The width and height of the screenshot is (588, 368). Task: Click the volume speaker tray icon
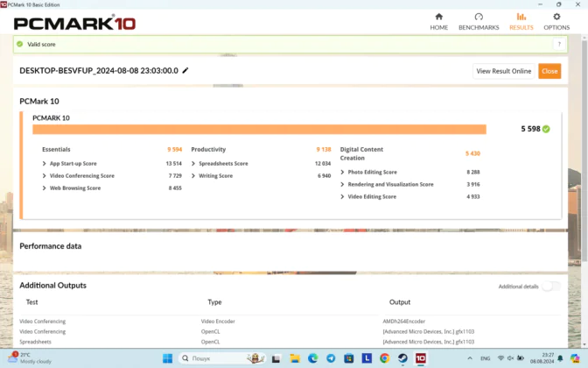pos(510,358)
